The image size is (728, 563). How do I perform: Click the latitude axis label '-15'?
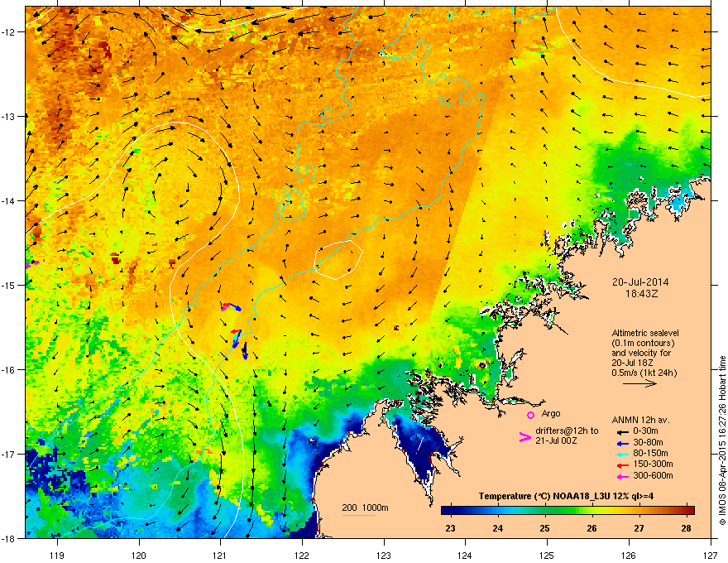click(8, 285)
